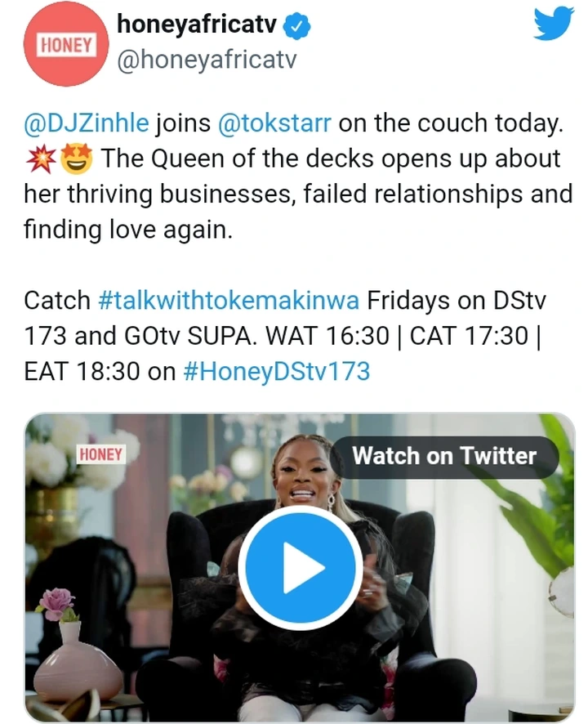Screen dimensions: 588x724
Task: Click the honeyafricatv display name
Action: (197, 24)
